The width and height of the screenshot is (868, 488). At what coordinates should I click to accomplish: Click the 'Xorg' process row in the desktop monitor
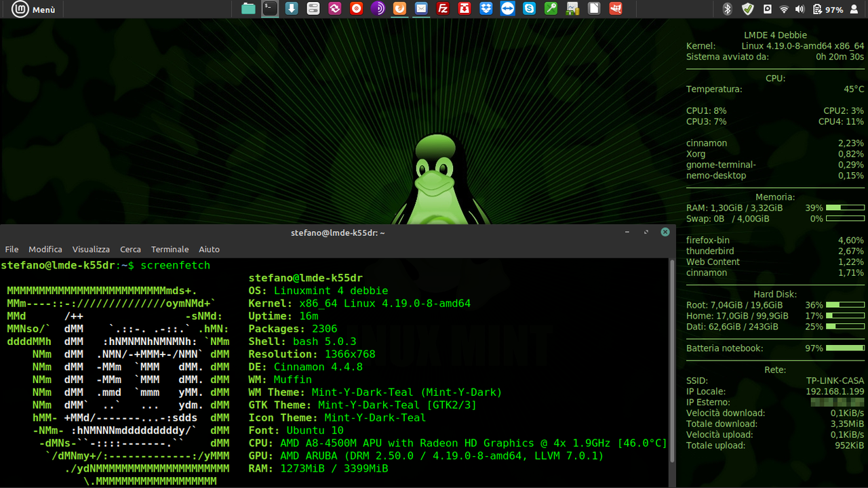[775, 155]
